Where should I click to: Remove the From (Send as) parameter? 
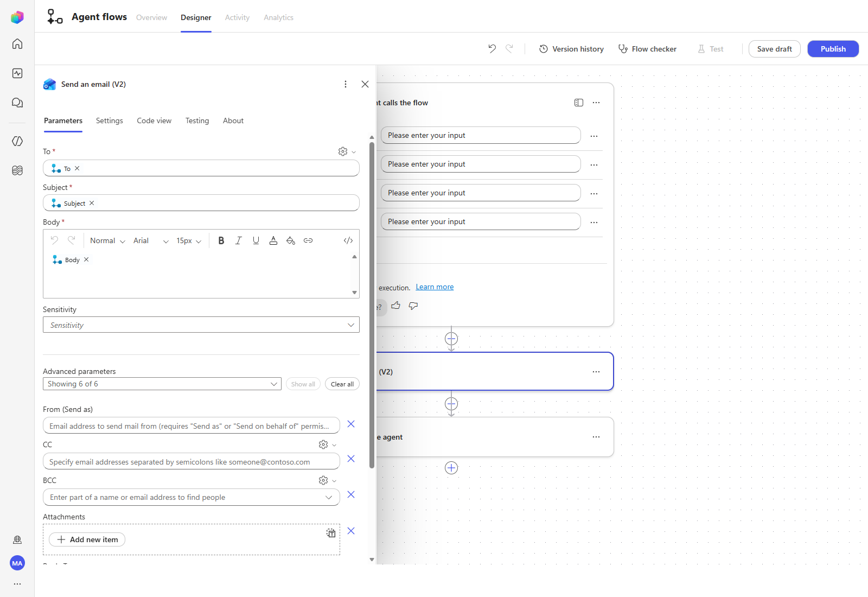[351, 424]
